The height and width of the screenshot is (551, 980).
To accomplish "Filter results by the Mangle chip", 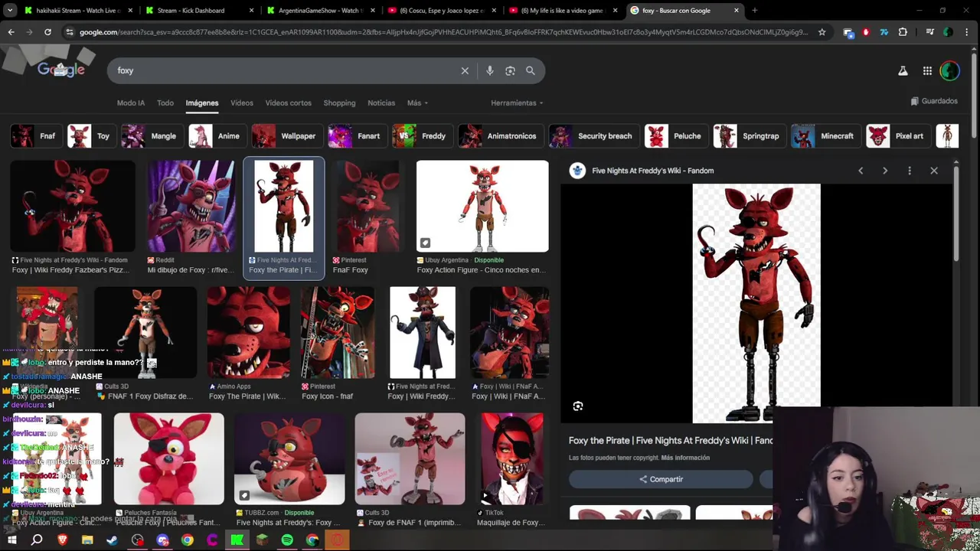I will [152, 136].
